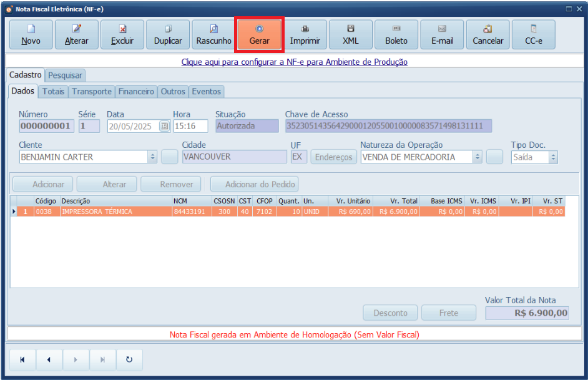Open the Natureza da Operação dropdown
The image size is (588, 380).
pos(478,157)
